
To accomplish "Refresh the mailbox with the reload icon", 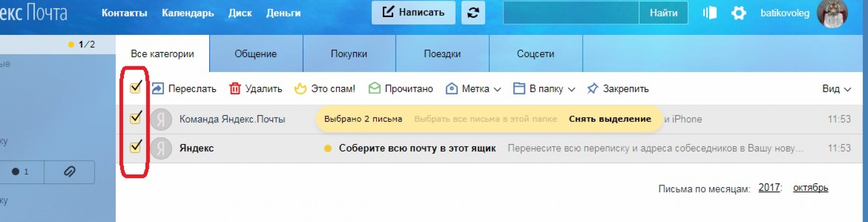I will [x=473, y=13].
